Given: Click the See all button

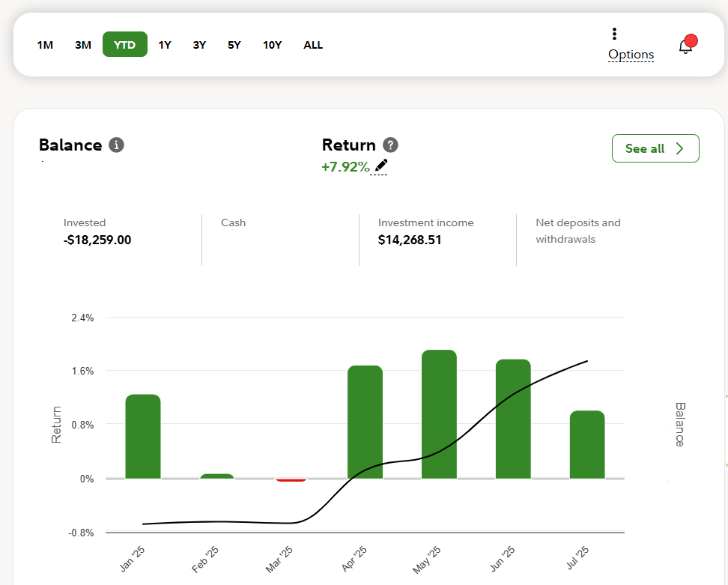Looking at the screenshot, I should (x=655, y=148).
